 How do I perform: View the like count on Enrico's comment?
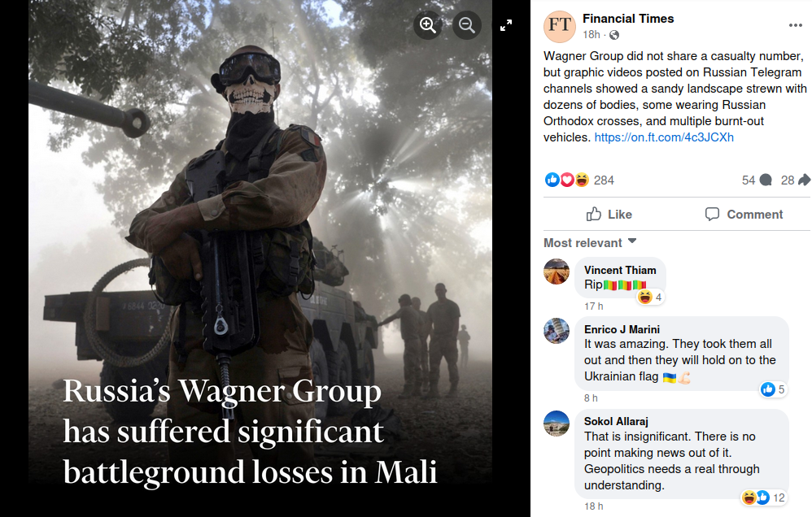(x=773, y=389)
